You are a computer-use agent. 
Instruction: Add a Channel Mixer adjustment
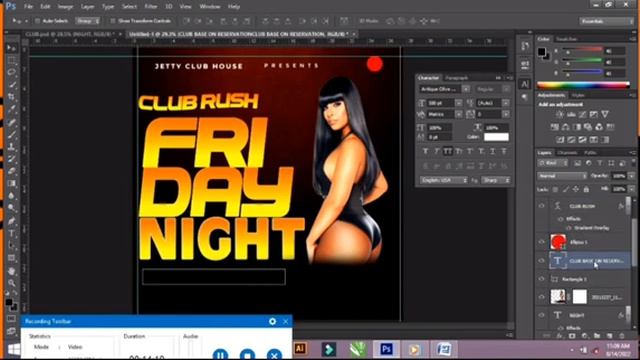click(599, 127)
